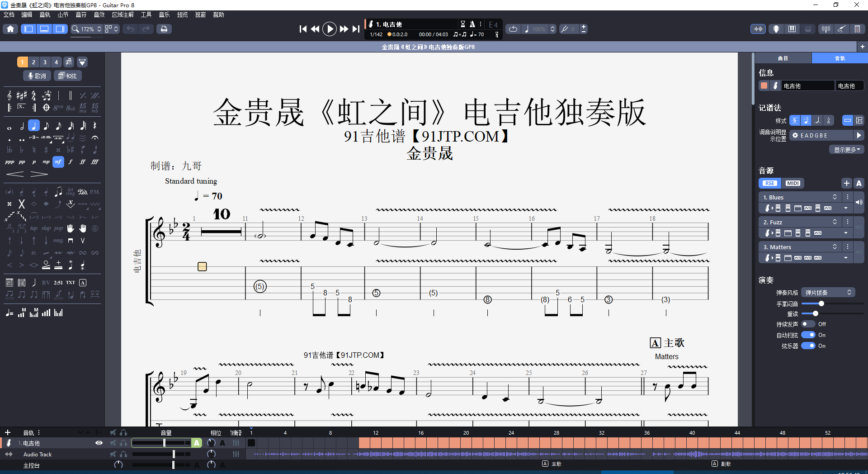Switch to the 曲目 tab in the inspector
Viewport: 868px width, 474px height.
(x=783, y=58)
